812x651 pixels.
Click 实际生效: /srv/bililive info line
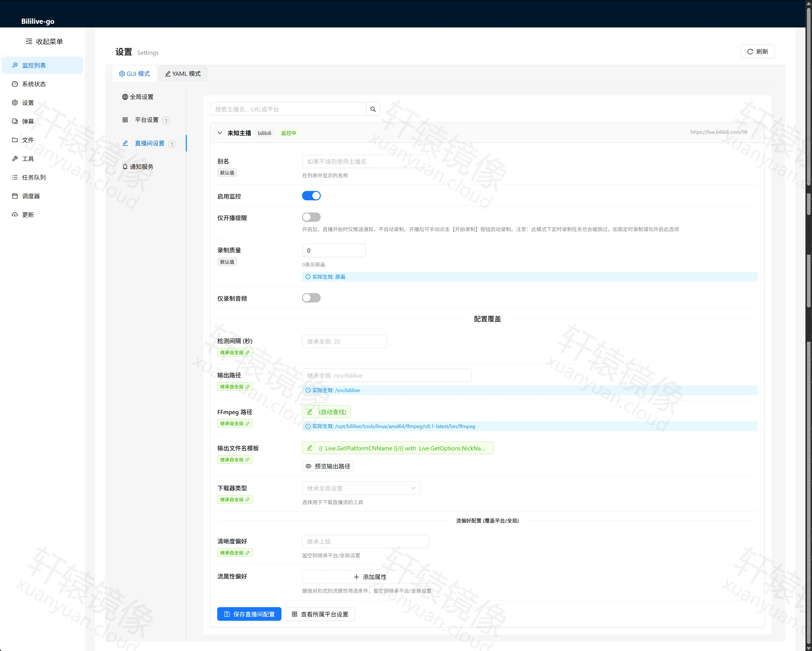pos(529,390)
